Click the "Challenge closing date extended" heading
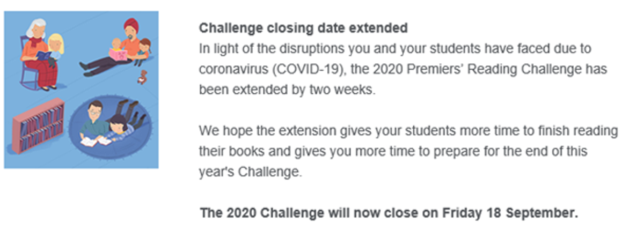 pos(303,27)
